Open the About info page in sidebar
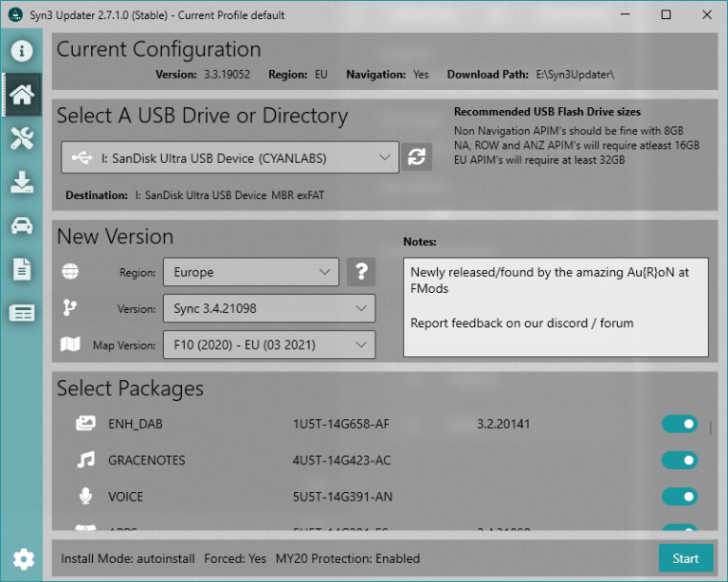 pos(22,50)
